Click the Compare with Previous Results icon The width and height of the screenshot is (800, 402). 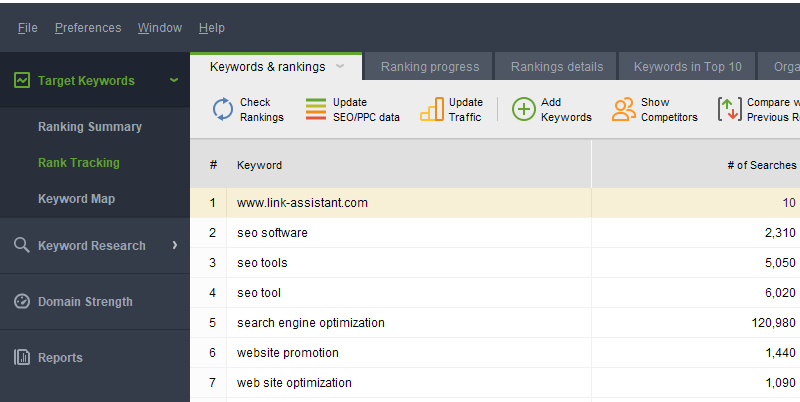[x=729, y=110]
